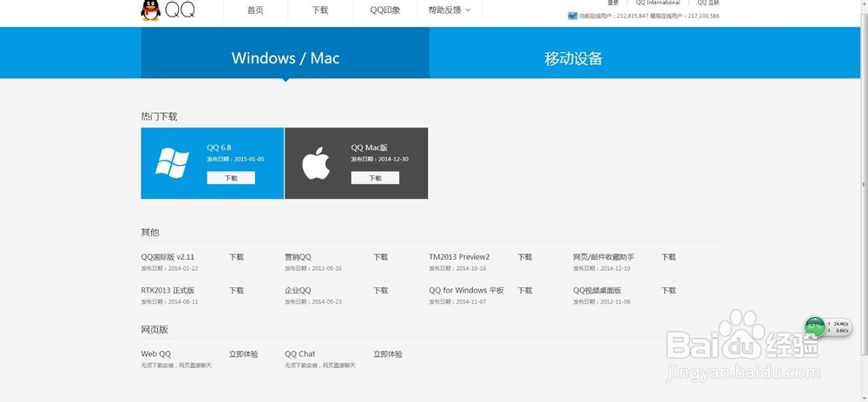Click the QQ Mac版 title text
This screenshot has width=868, height=402.
click(x=369, y=148)
